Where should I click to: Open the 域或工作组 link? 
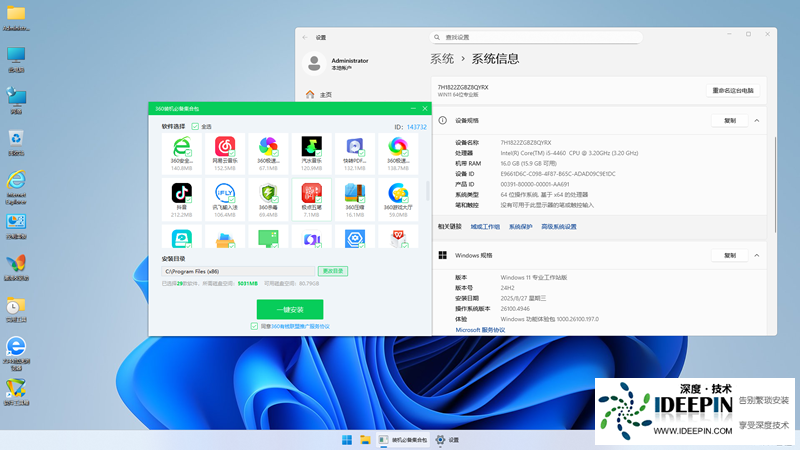tap(485, 227)
